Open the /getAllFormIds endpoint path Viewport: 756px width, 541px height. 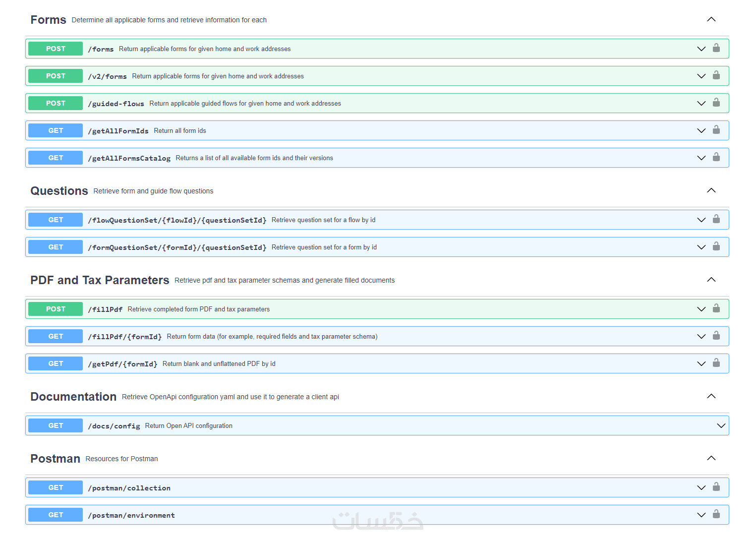(x=118, y=131)
